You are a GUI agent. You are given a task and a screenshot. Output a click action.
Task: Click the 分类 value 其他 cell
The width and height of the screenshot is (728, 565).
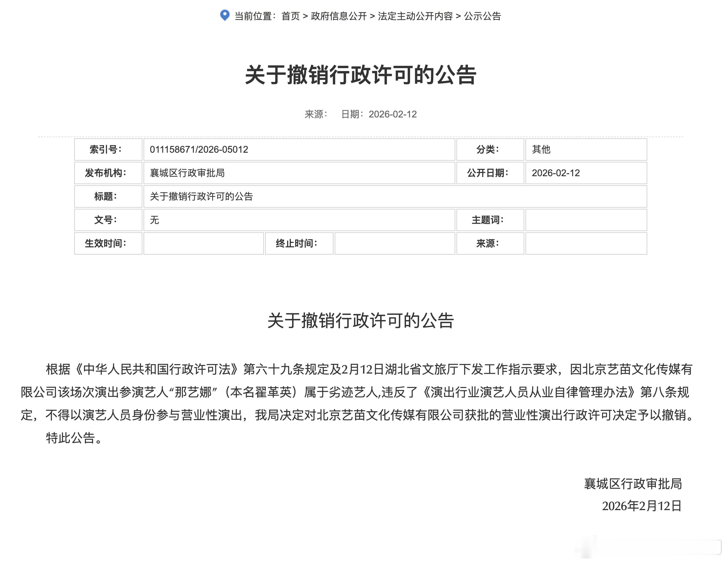coord(541,149)
